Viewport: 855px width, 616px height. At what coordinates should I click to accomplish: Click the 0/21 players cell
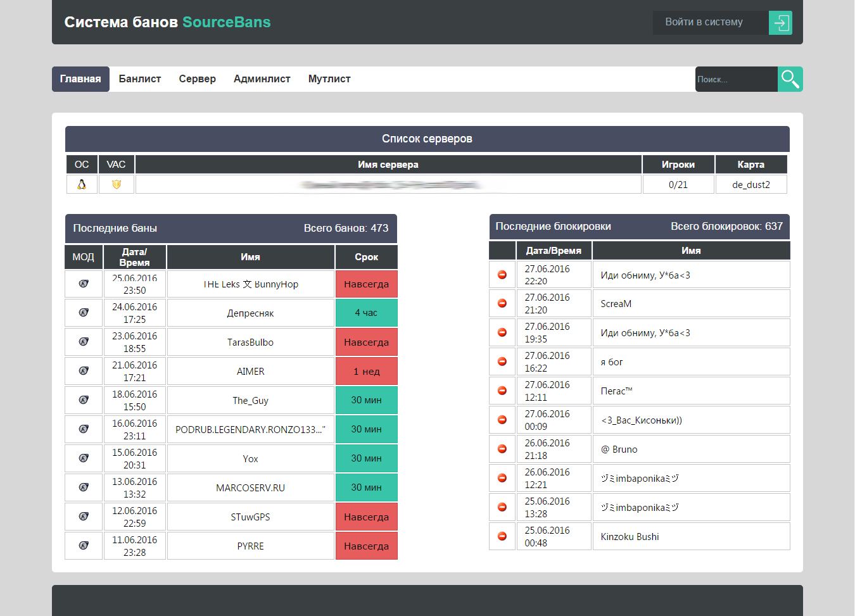[x=678, y=184]
